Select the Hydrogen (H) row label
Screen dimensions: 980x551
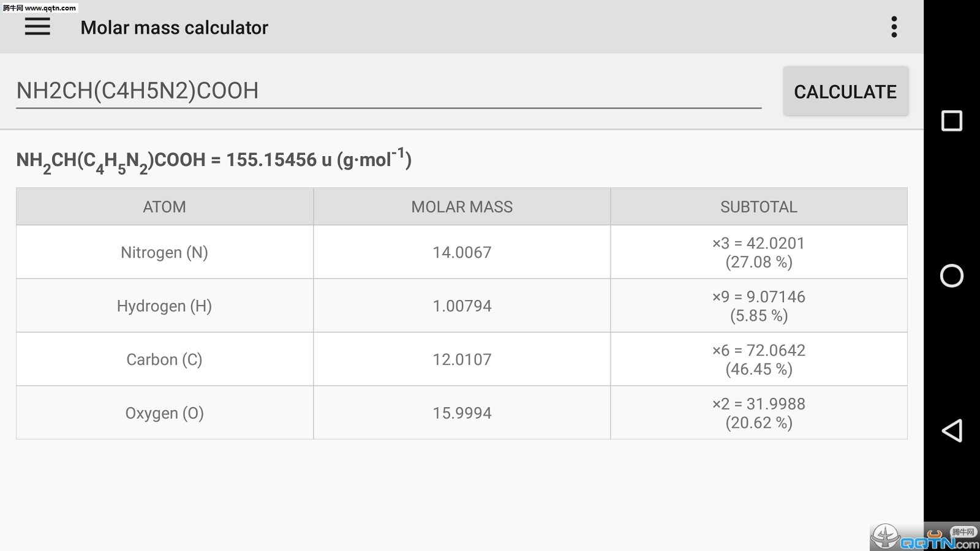tap(164, 306)
